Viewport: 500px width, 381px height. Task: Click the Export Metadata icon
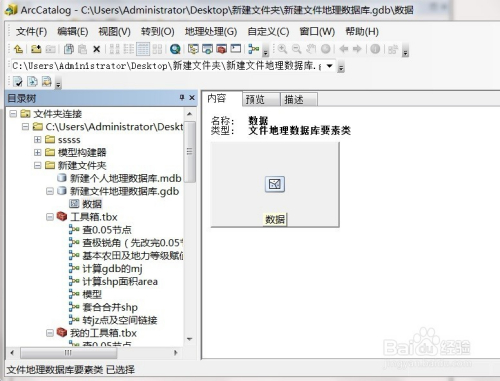click(47, 81)
